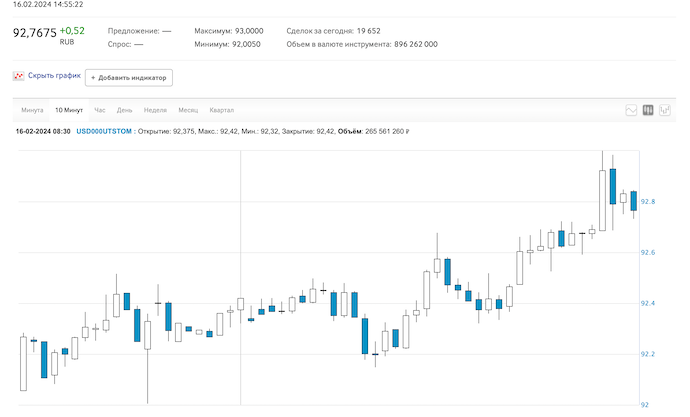Image resolution: width=690 pixels, height=417 pixels.
Task: Show the Квартал interval tab
Action: [x=222, y=109]
